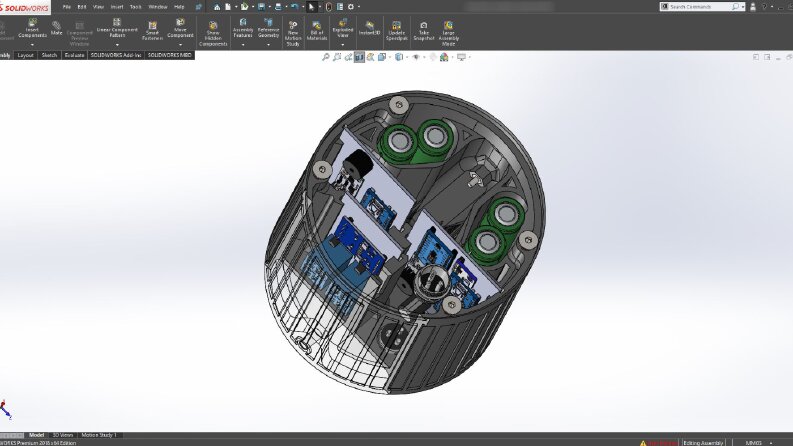Select the 3D Views bottom tab

(x=63, y=435)
